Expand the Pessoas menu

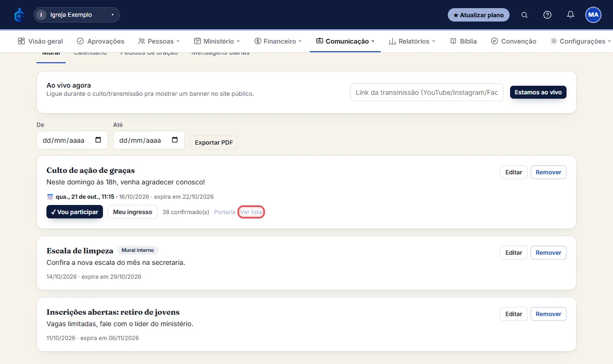coord(159,41)
